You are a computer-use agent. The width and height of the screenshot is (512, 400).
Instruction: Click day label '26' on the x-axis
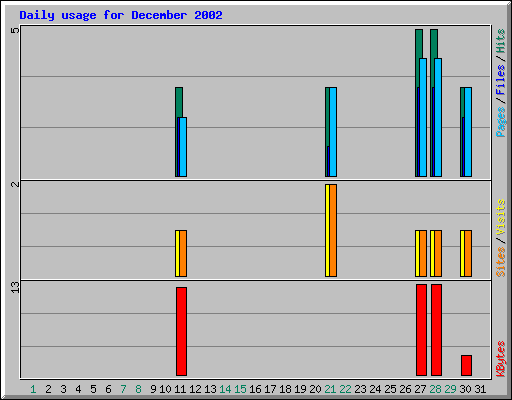point(405,389)
